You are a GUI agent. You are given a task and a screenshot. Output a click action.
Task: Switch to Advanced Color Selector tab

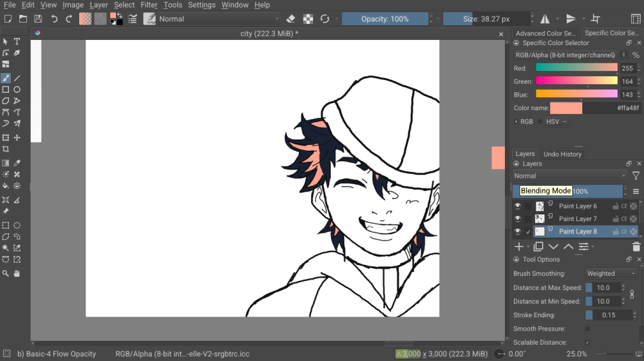point(545,34)
